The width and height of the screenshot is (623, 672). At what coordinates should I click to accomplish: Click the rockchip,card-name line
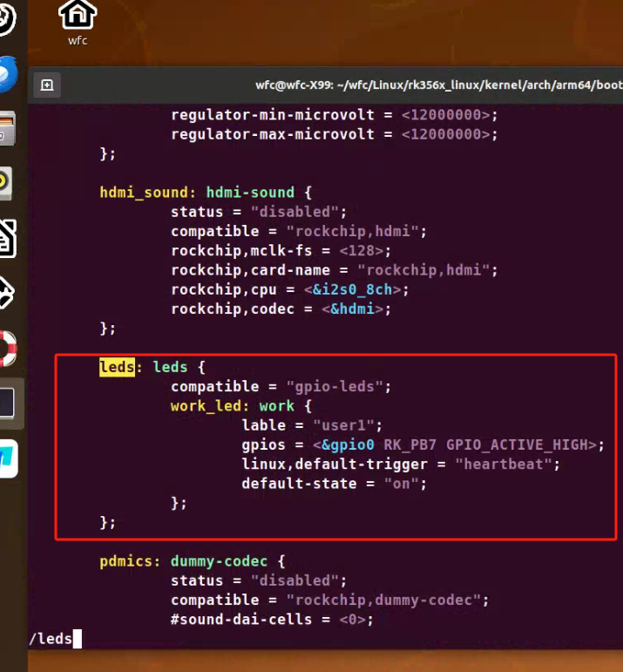pos(335,270)
